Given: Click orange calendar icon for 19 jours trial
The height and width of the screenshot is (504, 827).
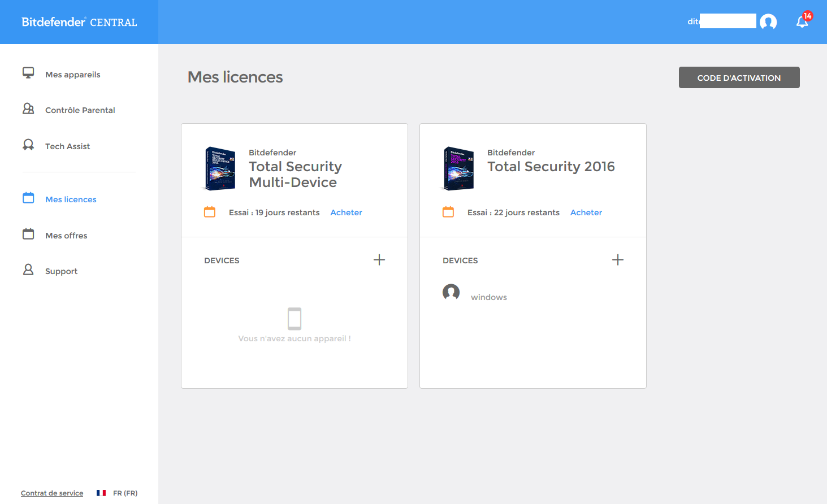Looking at the screenshot, I should click(x=210, y=212).
